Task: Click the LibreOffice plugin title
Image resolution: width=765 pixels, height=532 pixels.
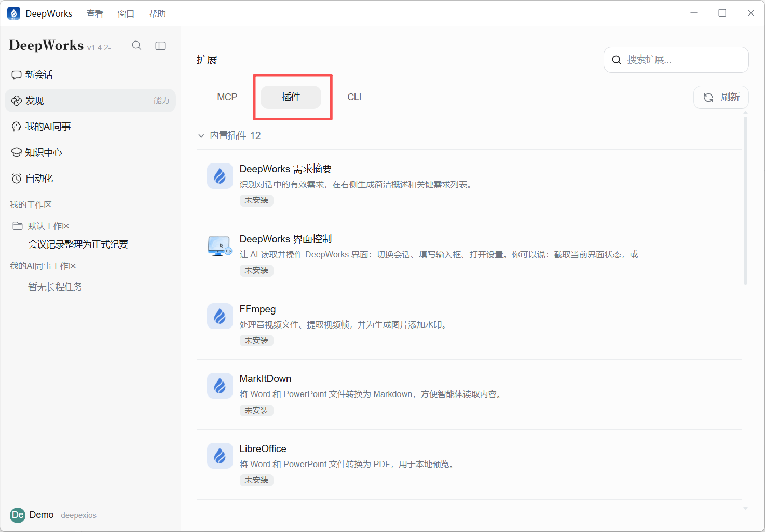Action: (x=263, y=448)
